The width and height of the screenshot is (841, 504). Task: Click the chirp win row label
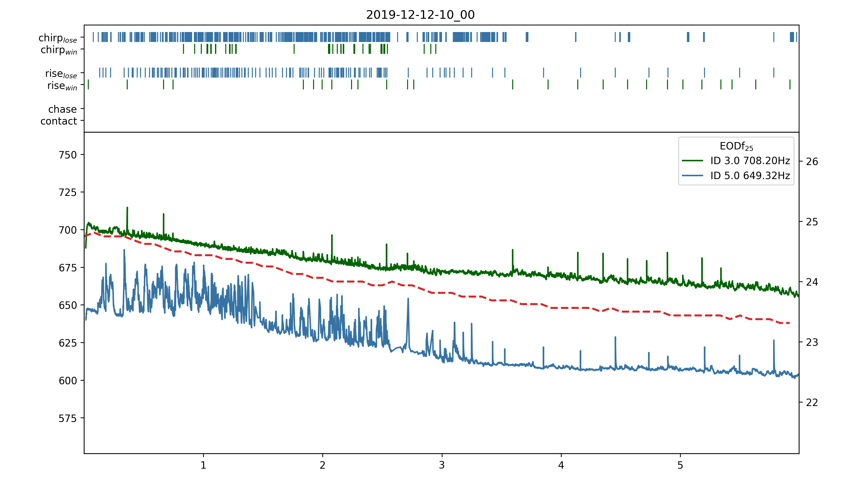click(x=59, y=50)
